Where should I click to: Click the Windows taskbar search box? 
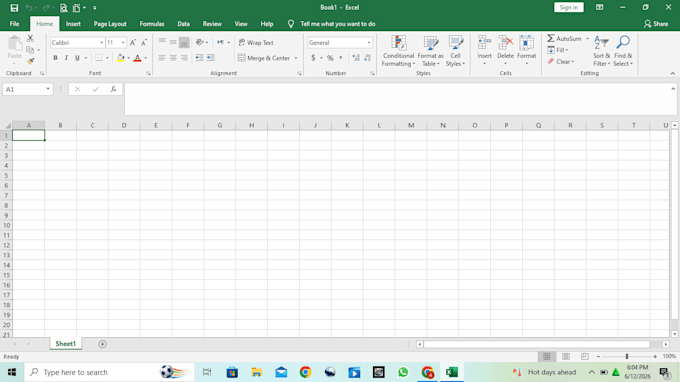click(109, 372)
